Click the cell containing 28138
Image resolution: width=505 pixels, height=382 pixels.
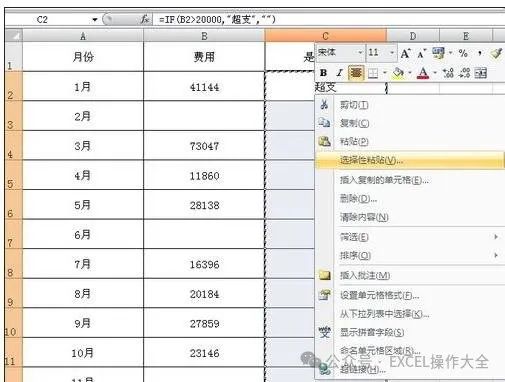(204, 205)
